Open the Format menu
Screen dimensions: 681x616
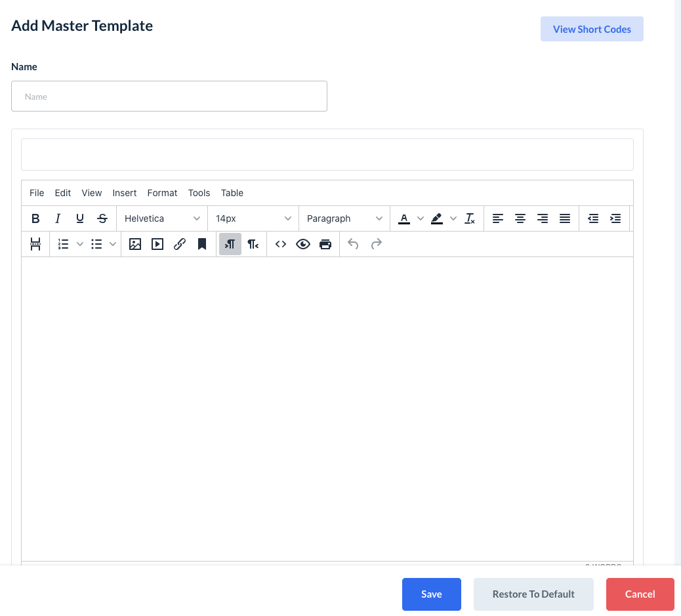pyautogui.click(x=162, y=193)
